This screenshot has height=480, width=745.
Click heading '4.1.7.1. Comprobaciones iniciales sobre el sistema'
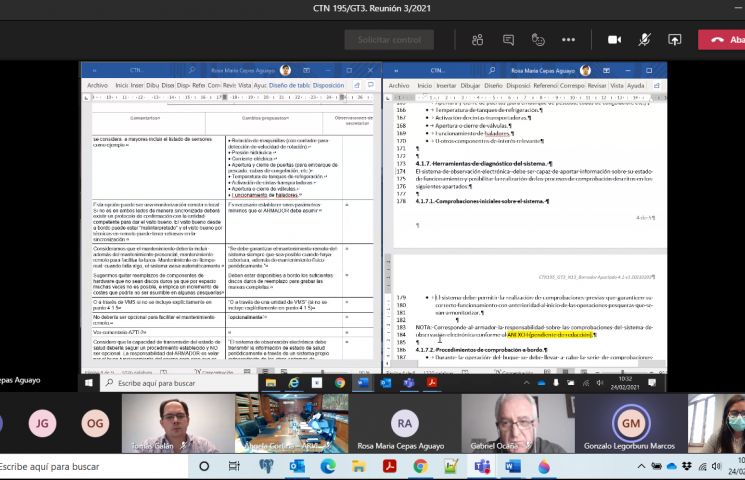[x=482, y=202]
